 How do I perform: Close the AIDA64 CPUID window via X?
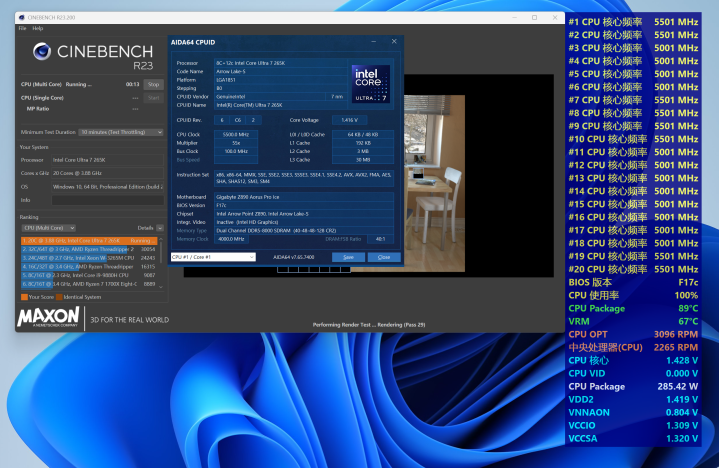394,41
